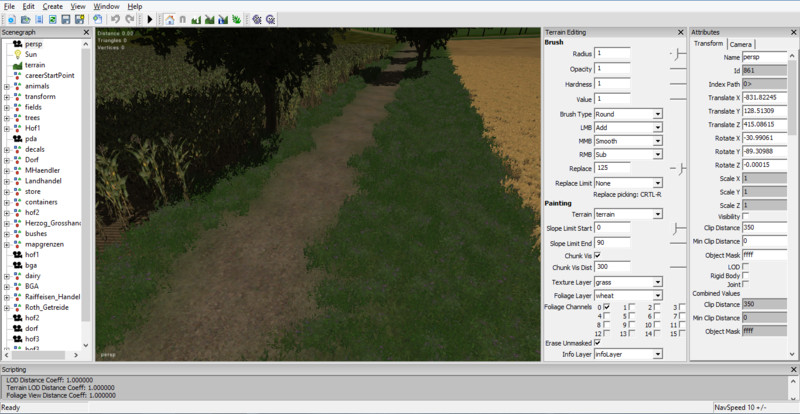Open the Brush Type dropdown
Viewport: 800px width, 414px height.
(628, 114)
